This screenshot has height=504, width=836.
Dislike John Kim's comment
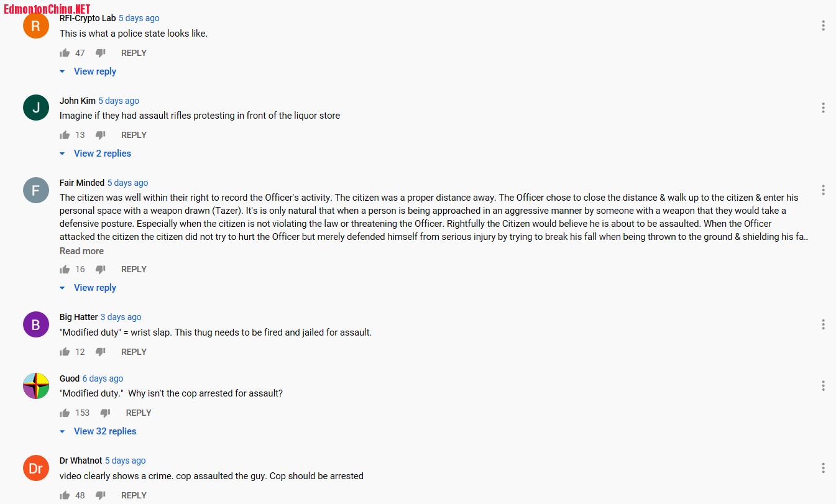[x=101, y=135]
